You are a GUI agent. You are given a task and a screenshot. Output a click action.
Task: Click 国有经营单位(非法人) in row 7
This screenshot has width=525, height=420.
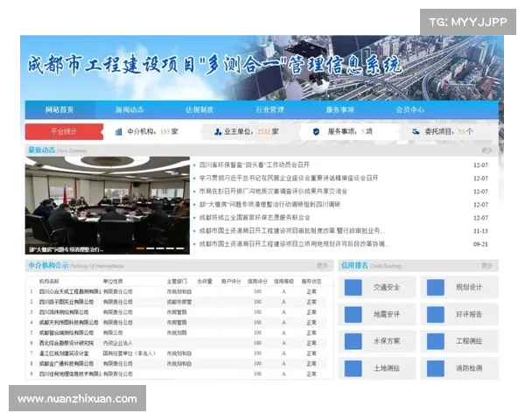(129, 353)
